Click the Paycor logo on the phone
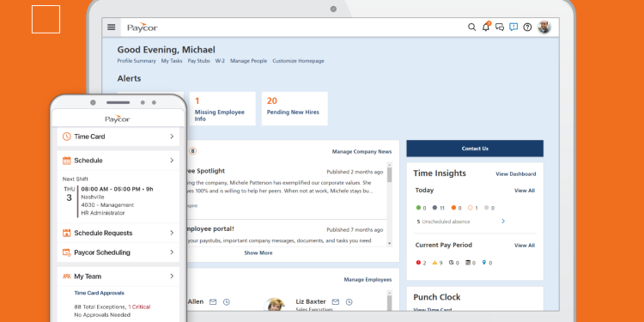 pyautogui.click(x=118, y=119)
